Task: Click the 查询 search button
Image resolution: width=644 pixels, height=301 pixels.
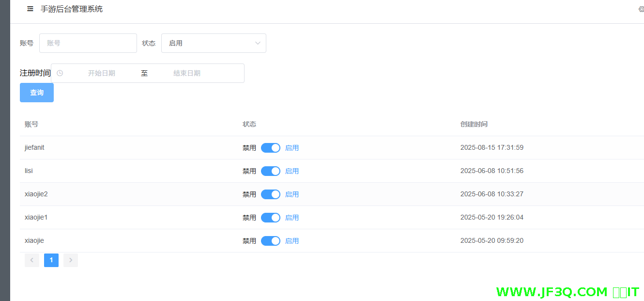Action: click(37, 93)
